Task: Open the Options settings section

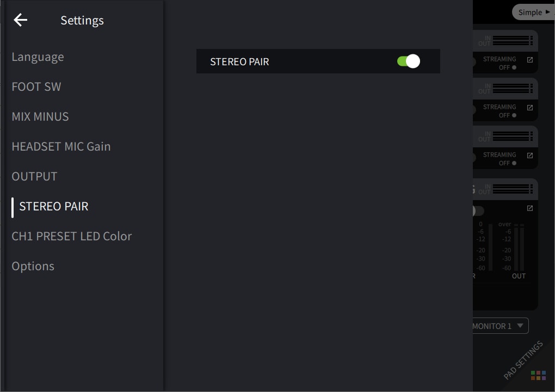Action: (33, 266)
